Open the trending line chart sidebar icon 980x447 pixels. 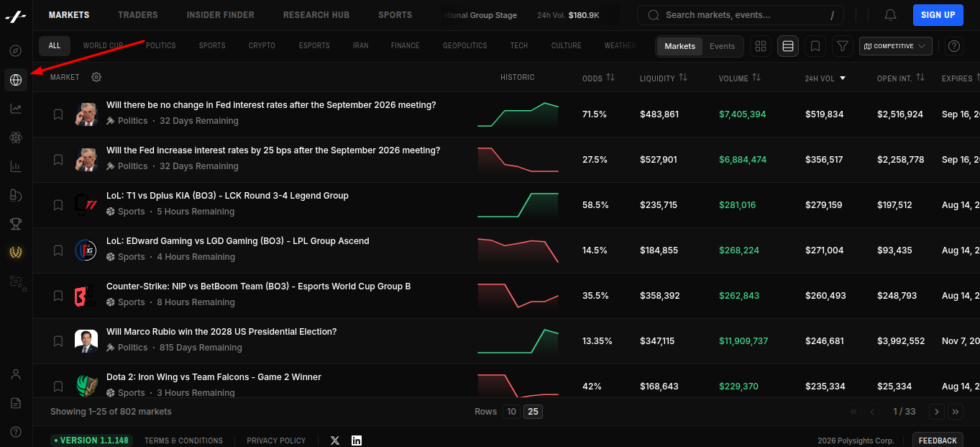pos(16,109)
